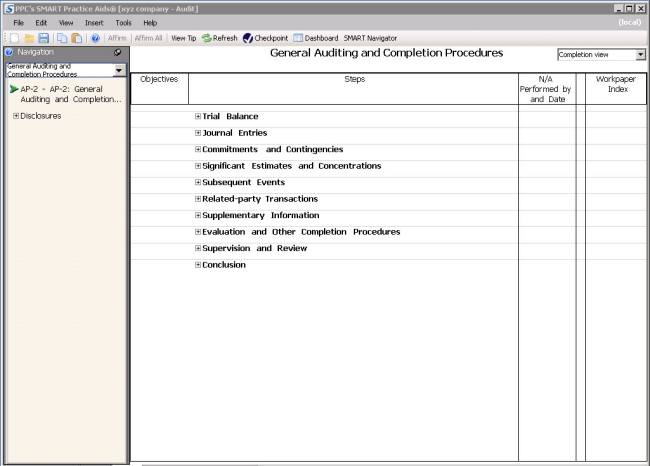Click the Checkpoint button
650x466 pixels.
(x=266, y=38)
